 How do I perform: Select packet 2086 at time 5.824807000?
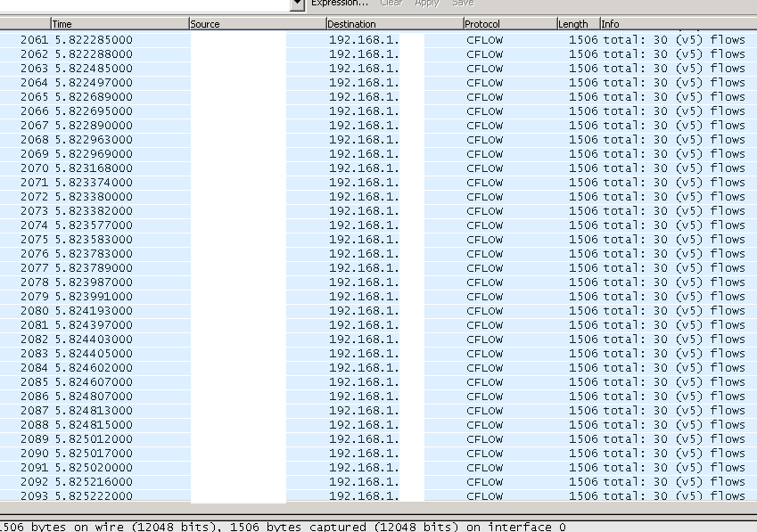pos(378,396)
